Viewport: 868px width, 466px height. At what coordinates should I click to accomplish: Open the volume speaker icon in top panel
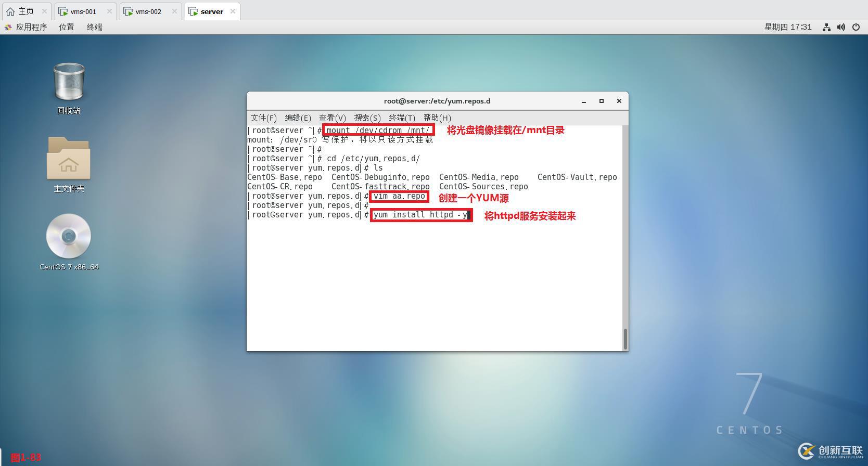[841, 27]
